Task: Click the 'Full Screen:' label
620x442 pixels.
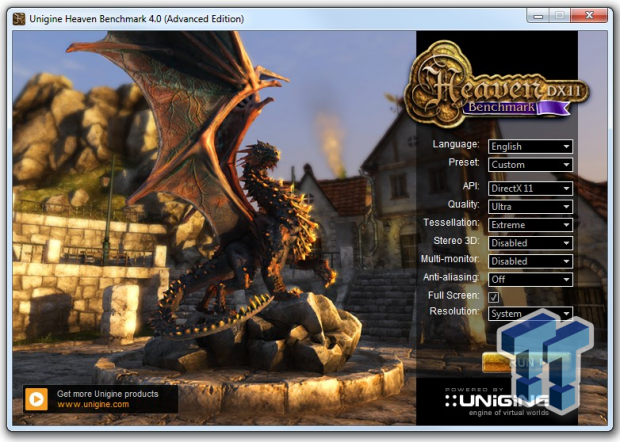Action: click(x=454, y=295)
